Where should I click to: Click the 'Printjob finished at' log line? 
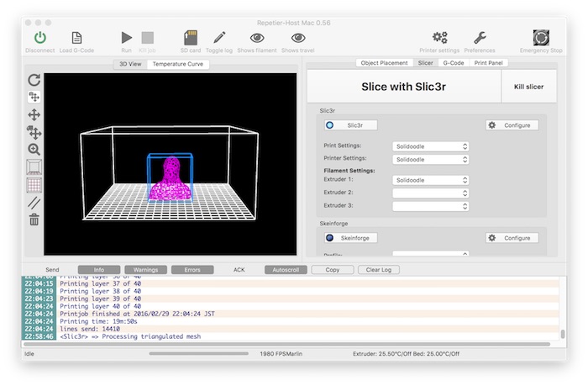(137, 314)
